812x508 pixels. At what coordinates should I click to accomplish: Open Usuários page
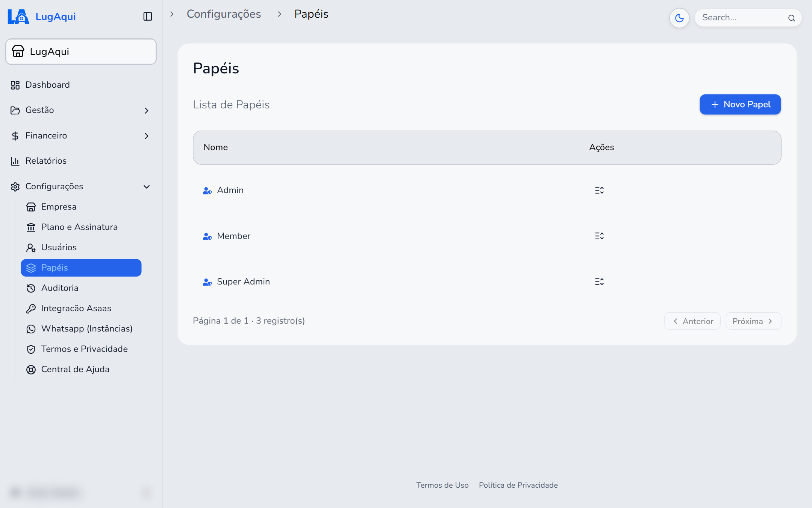[x=81, y=247]
